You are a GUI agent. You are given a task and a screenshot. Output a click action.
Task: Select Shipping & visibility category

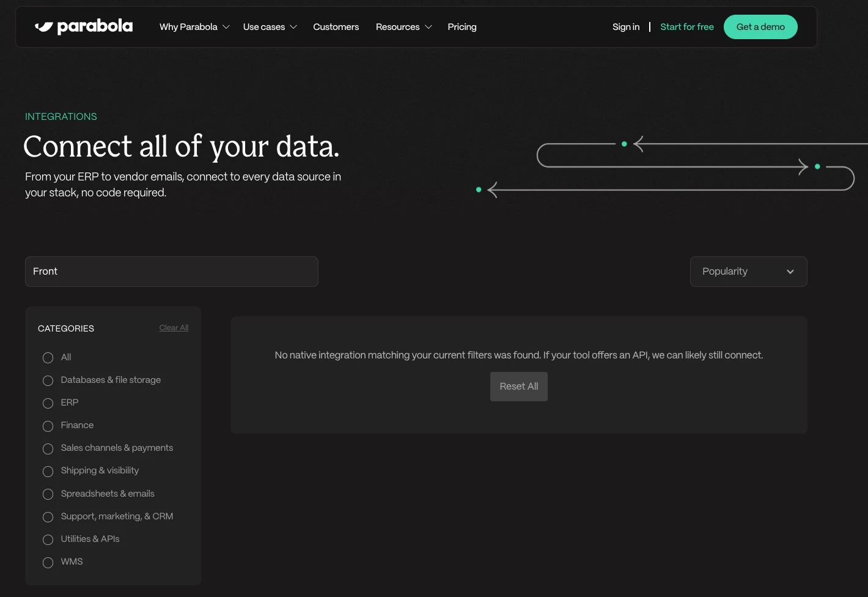click(x=90, y=471)
